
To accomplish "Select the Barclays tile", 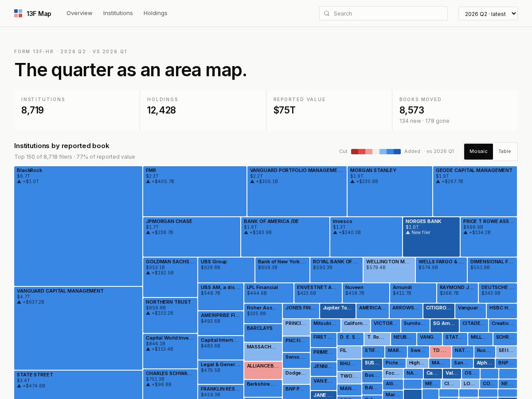I will pyautogui.click(x=263, y=333).
